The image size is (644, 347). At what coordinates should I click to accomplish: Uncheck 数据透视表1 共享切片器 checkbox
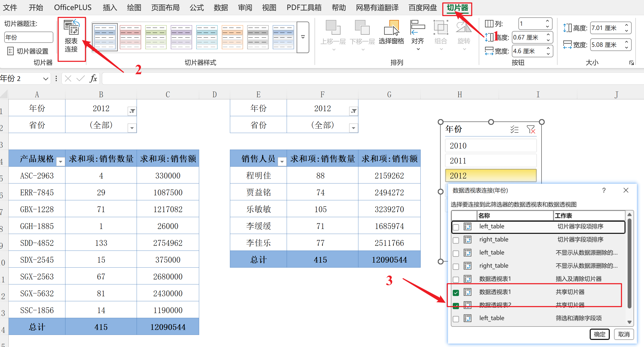(456, 293)
